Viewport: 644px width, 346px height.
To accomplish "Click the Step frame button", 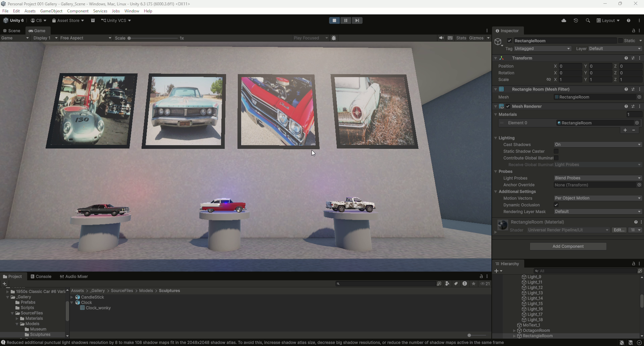I will 357,20.
